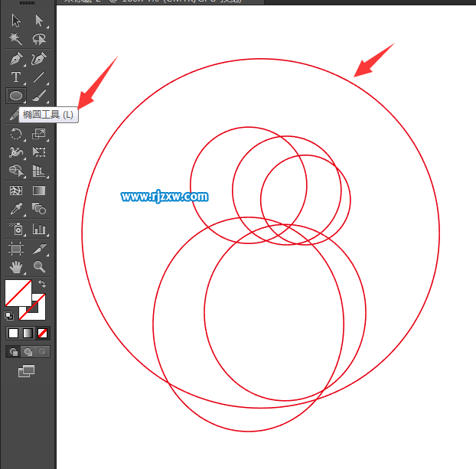Pick the Curvature tool
Image resolution: width=476 pixels, height=469 pixels.
(x=39, y=59)
